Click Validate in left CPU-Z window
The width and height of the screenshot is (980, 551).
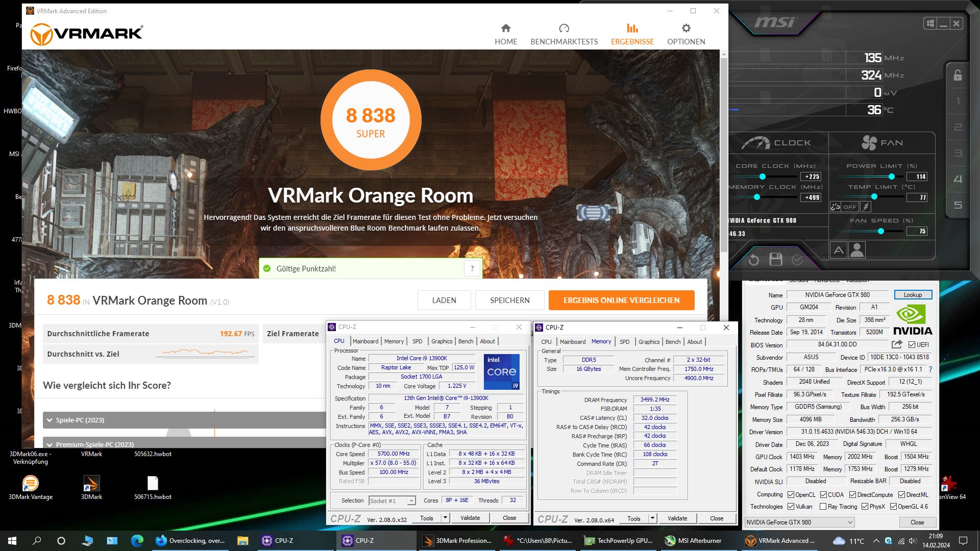[470, 518]
